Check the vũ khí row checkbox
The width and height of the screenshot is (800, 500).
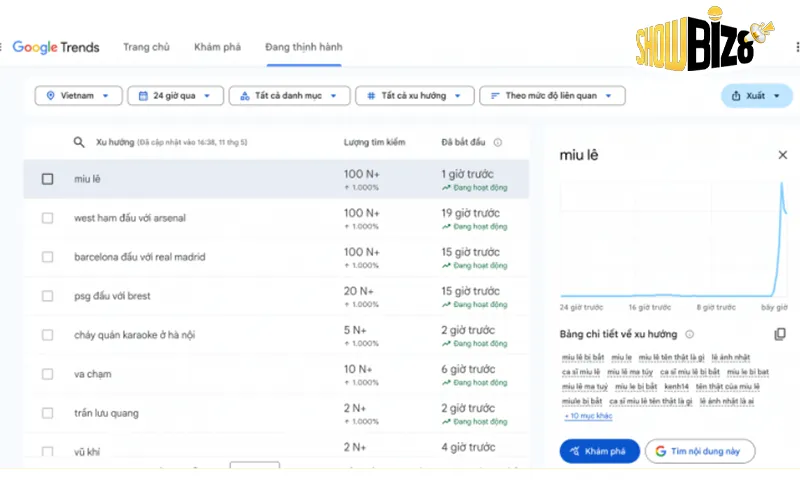coord(47,452)
